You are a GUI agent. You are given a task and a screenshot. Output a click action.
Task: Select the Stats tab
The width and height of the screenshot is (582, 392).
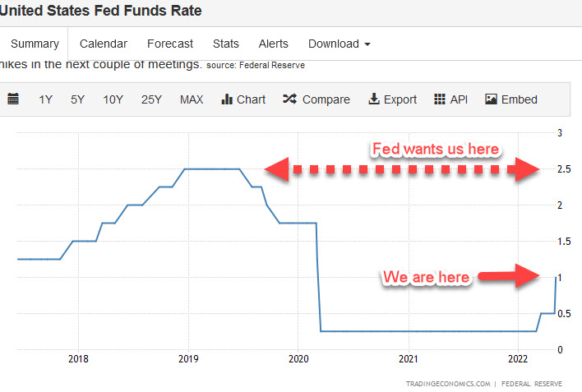(x=226, y=44)
